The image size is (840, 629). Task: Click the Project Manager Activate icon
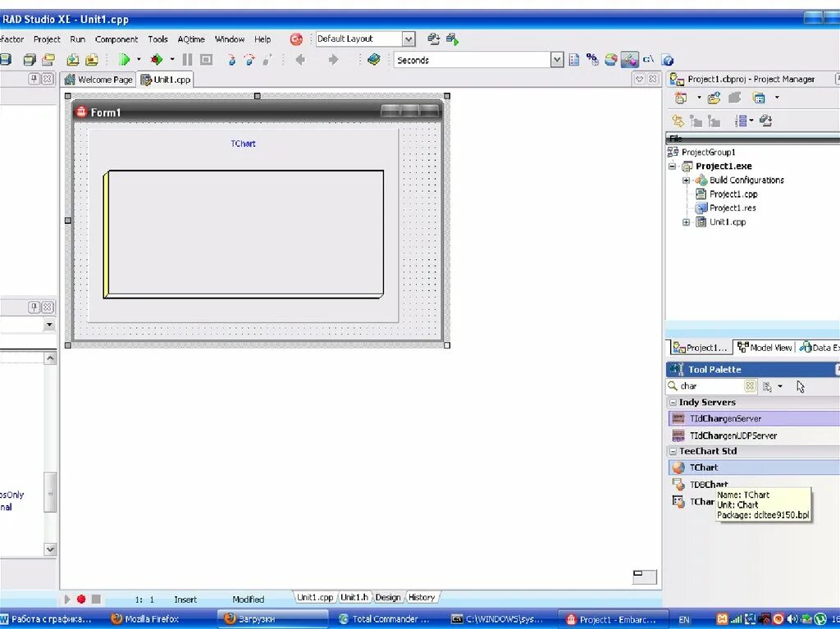coord(680,98)
